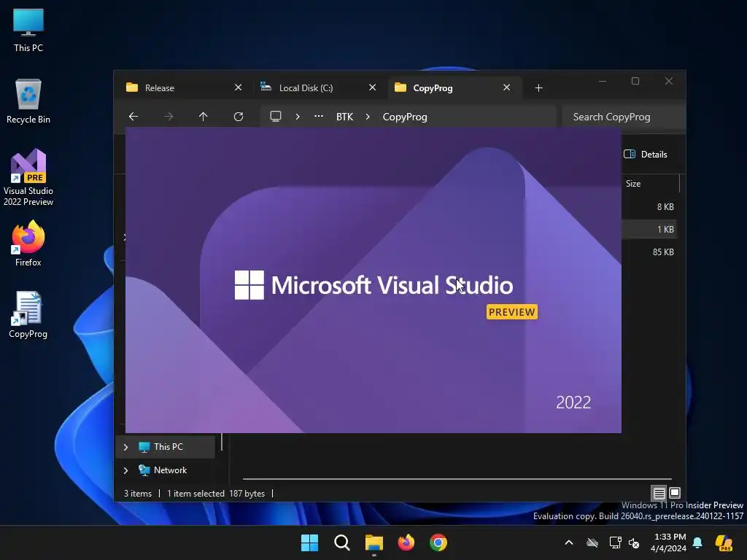The height and width of the screenshot is (560, 747).
Task: Click the Search CopyProg field
Action: (x=624, y=117)
